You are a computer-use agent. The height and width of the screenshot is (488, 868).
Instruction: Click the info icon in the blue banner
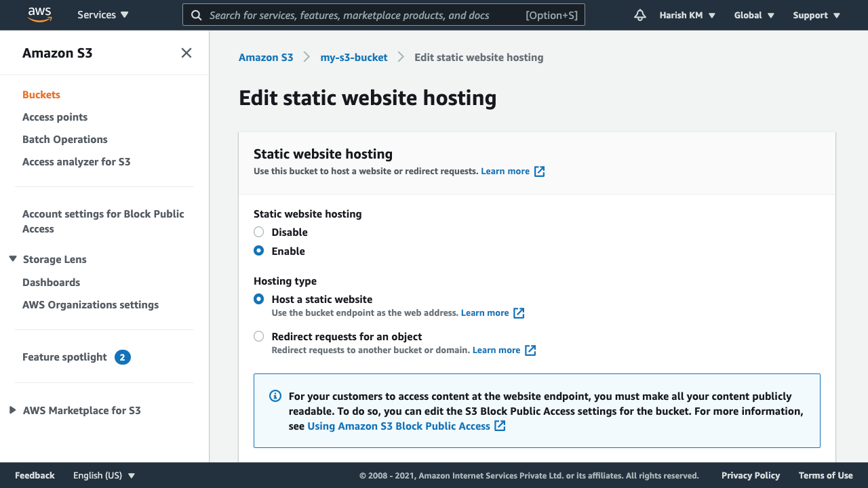click(275, 395)
